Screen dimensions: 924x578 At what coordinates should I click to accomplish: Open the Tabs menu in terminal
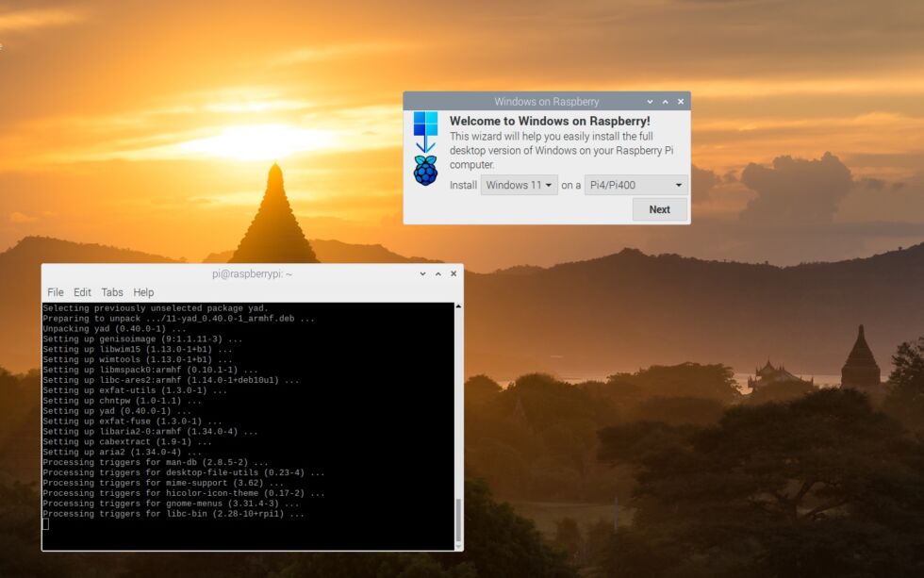112,292
